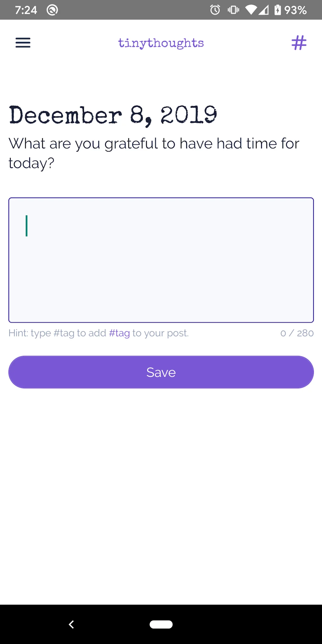
Task: Tap the hint text below the entry box
Action: pyautogui.click(x=98, y=333)
